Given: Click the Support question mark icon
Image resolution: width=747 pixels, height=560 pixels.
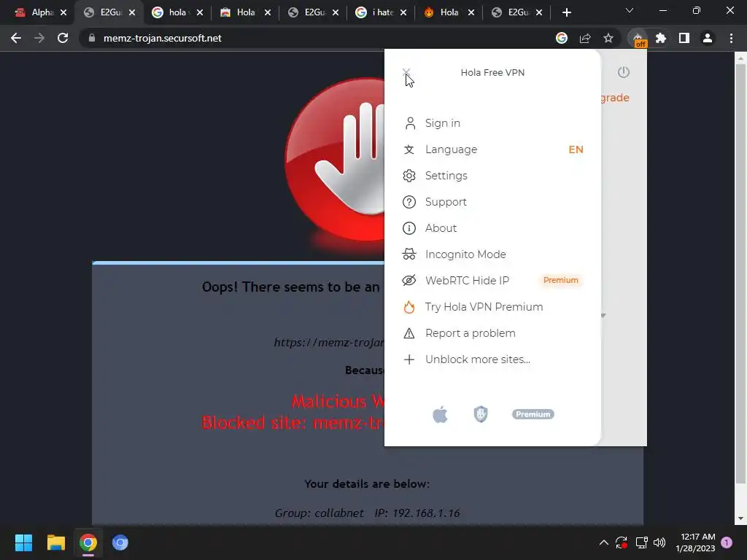Looking at the screenshot, I should click(x=409, y=202).
